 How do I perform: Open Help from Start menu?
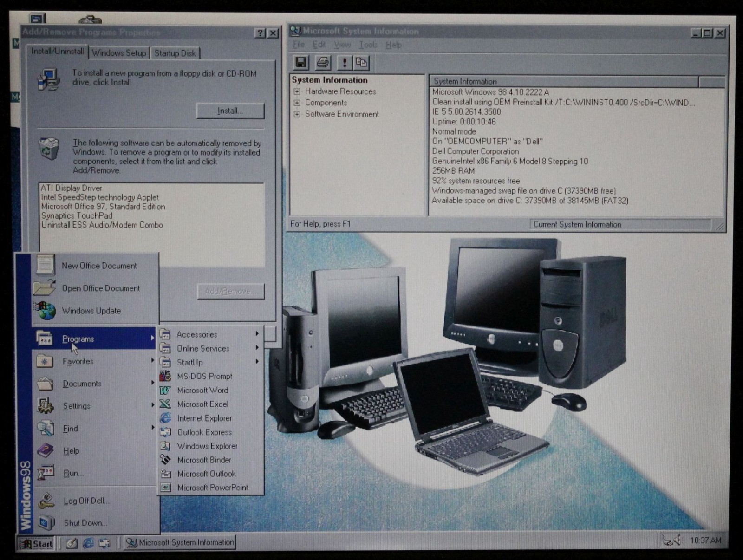tap(95, 451)
